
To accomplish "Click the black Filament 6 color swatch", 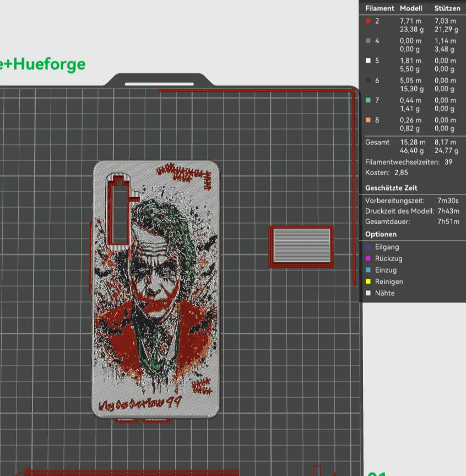I will 369,80.
